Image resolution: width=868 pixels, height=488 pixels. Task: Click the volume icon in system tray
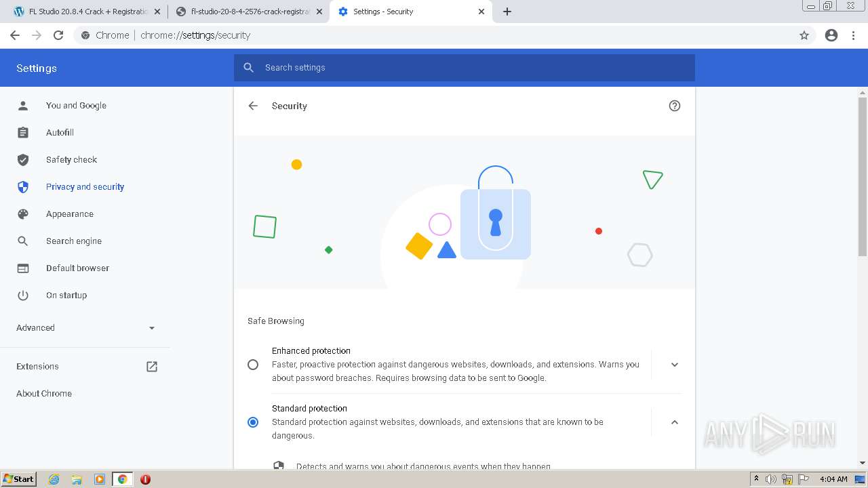(x=771, y=479)
